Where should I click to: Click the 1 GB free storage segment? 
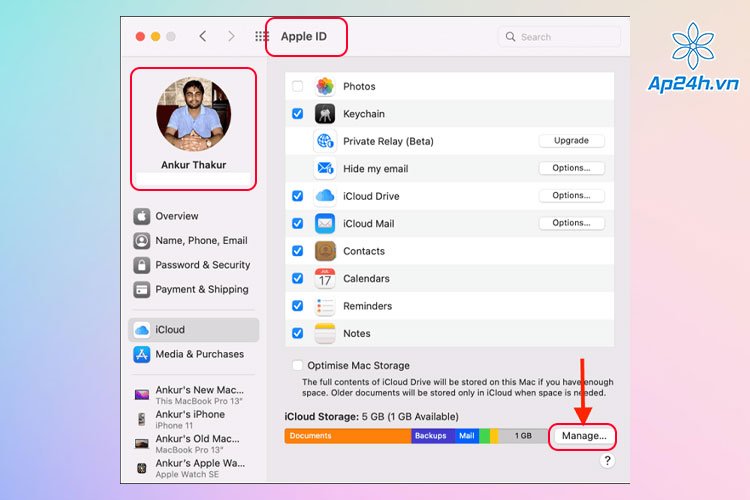pyautogui.click(x=523, y=436)
